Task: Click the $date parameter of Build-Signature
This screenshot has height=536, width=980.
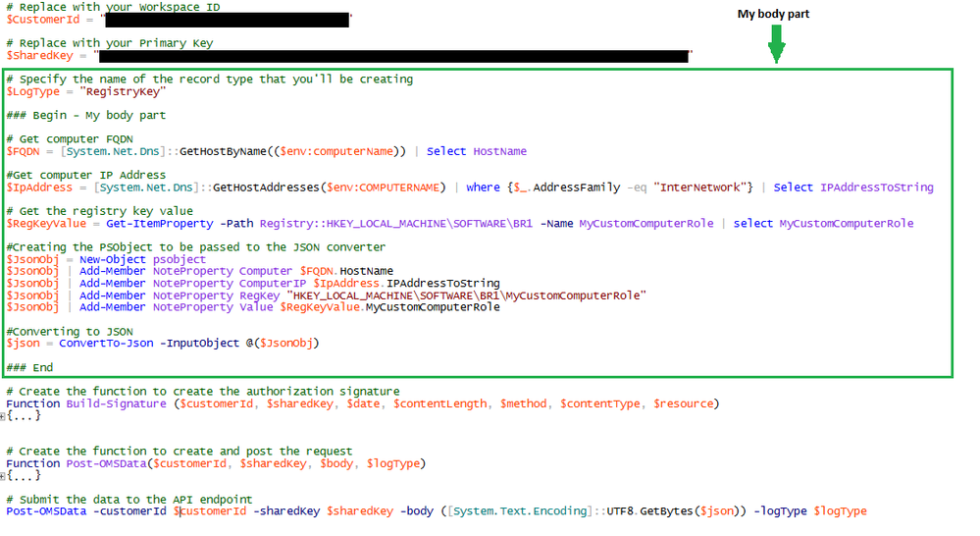Action: [363, 404]
